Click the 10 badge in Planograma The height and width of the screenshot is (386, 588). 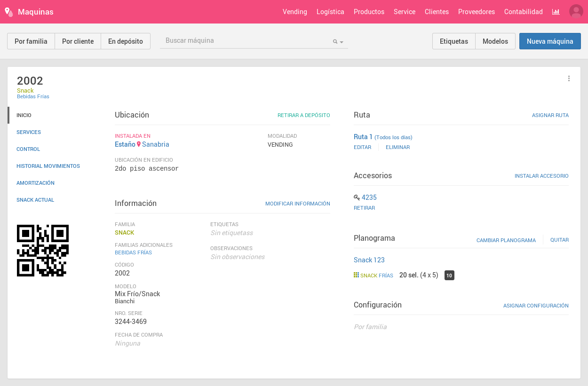tap(449, 276)
